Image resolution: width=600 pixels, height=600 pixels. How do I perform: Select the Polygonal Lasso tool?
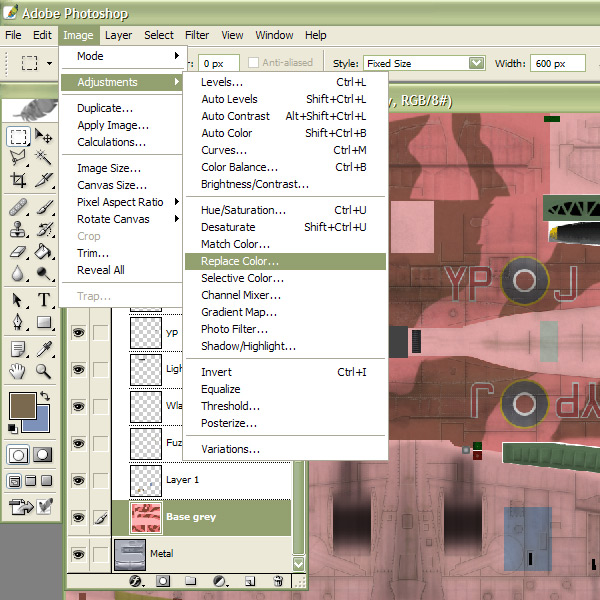(x=18, y=158)
